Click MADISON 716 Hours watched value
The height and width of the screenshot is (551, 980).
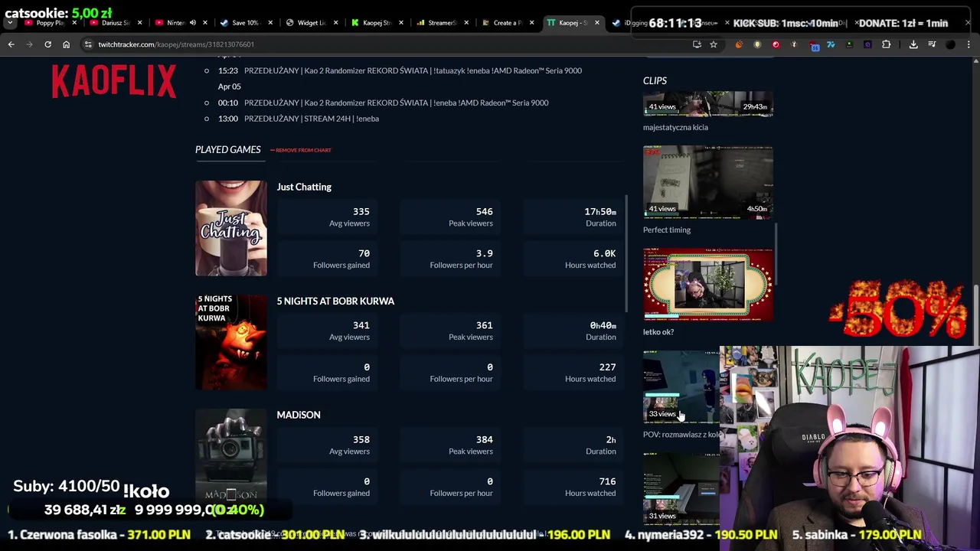(607, 481)
